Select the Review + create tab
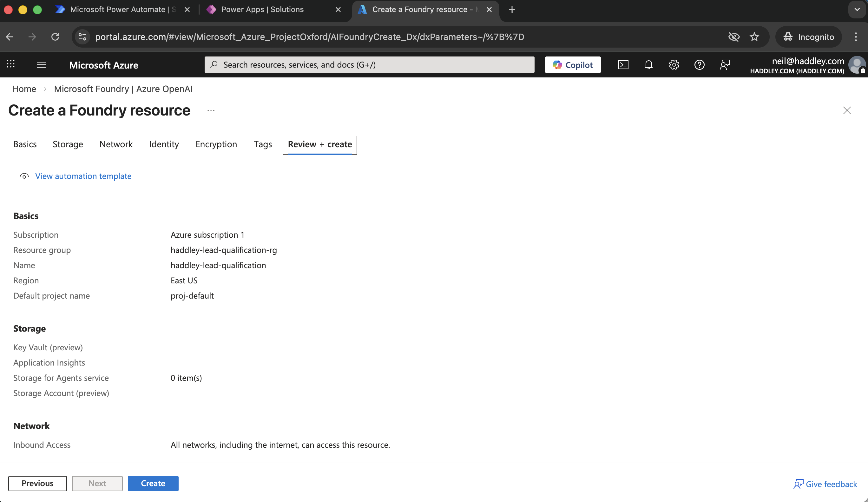Viewport: 868px width, 502px height. [x=320, y=145]
